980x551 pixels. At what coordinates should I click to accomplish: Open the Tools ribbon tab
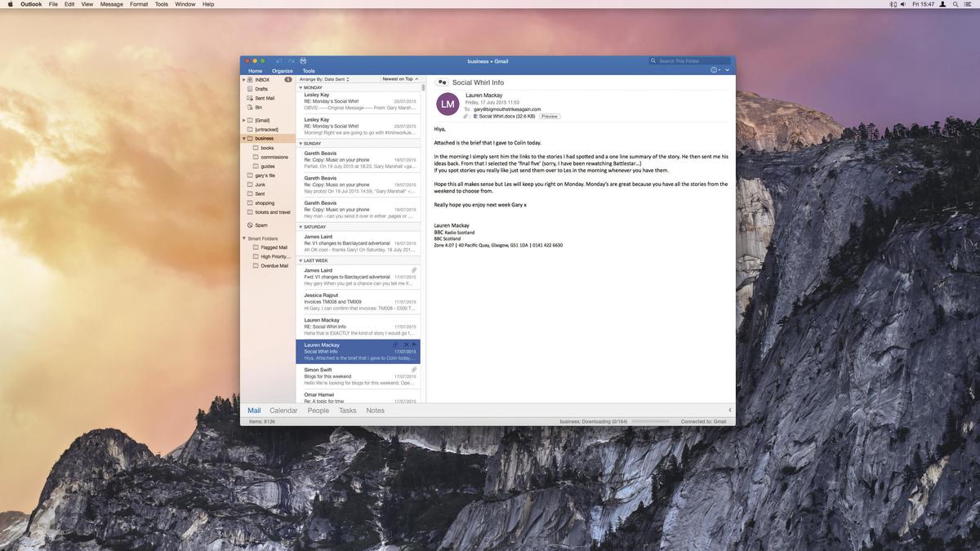click(x=309, y=71)
